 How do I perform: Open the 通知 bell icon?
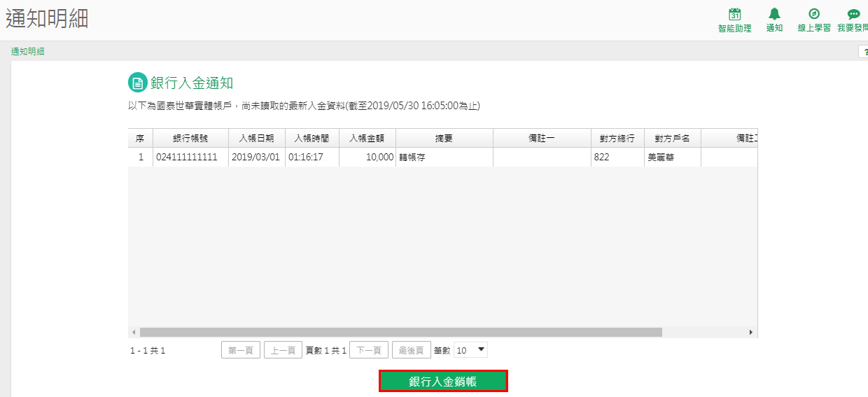tap(774, 14)
